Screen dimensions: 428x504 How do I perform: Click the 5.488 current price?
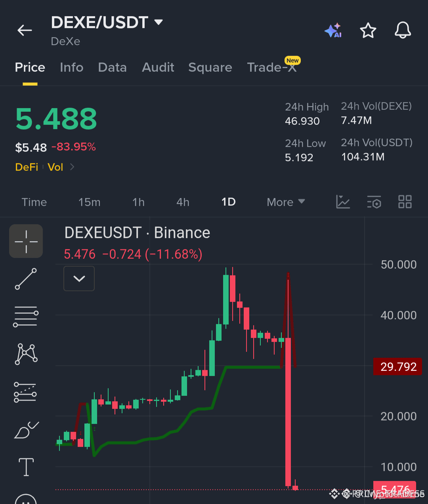[56, 119]
